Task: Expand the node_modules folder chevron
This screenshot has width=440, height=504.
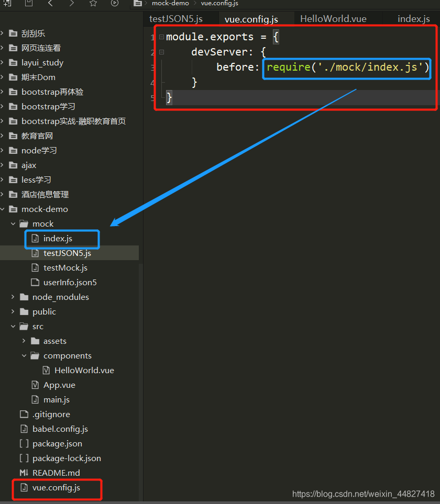Action: pyautogui.click(x=13, y=297)
